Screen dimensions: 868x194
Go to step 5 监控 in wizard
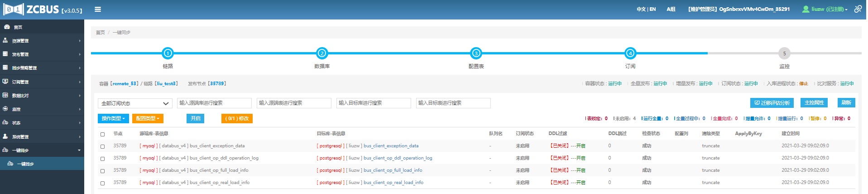(x=784, y=53)
